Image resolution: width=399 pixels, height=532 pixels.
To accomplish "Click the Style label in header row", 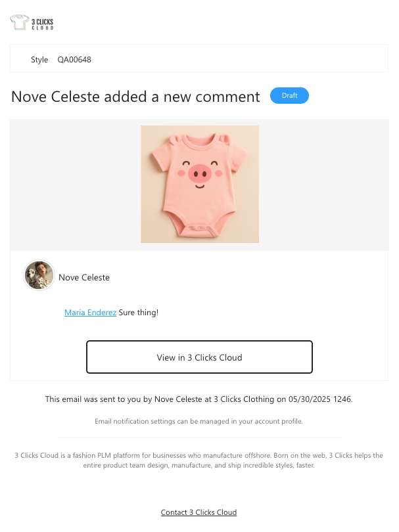I will (39, 60).
